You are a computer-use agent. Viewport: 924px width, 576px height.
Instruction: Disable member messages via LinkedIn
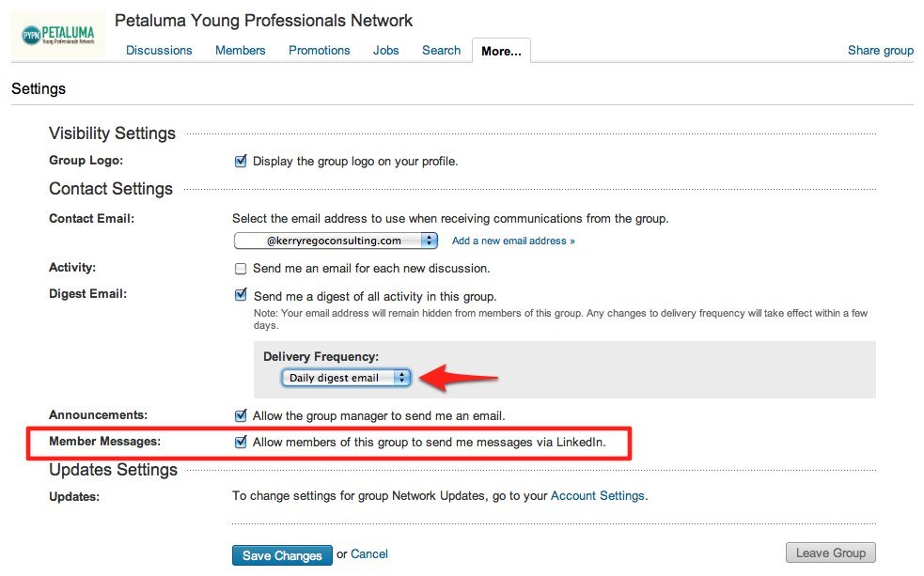[x=242, y=442]
